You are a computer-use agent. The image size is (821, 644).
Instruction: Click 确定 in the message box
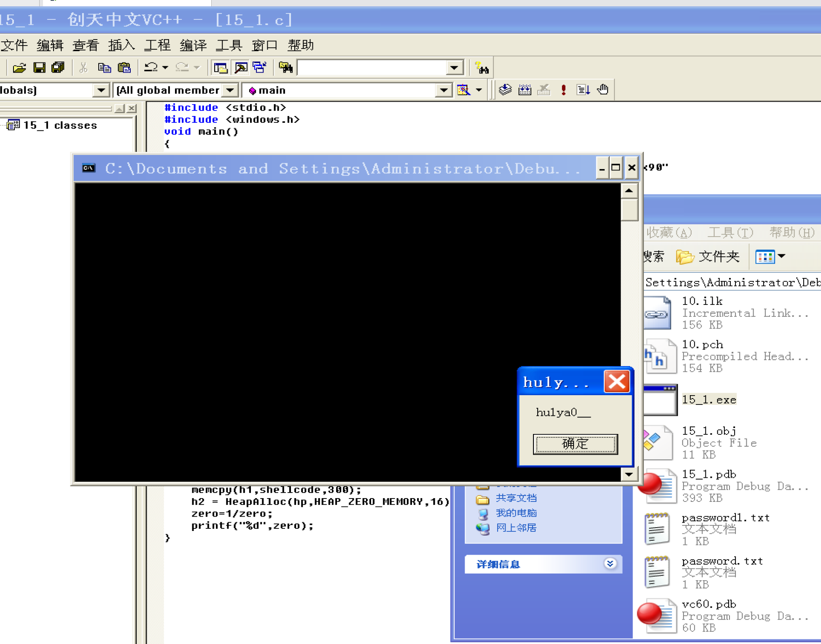point(575,444)
